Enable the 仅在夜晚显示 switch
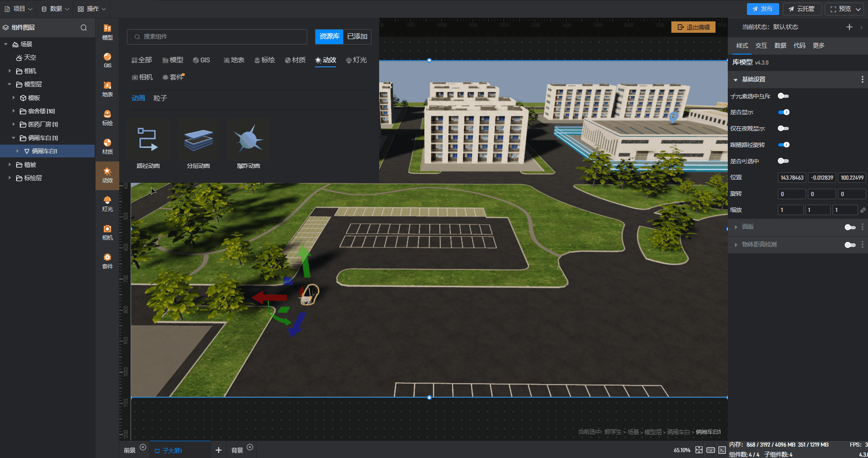Viewport: 868px width, 458px height. pyautogui.click(x=783, y=129)
